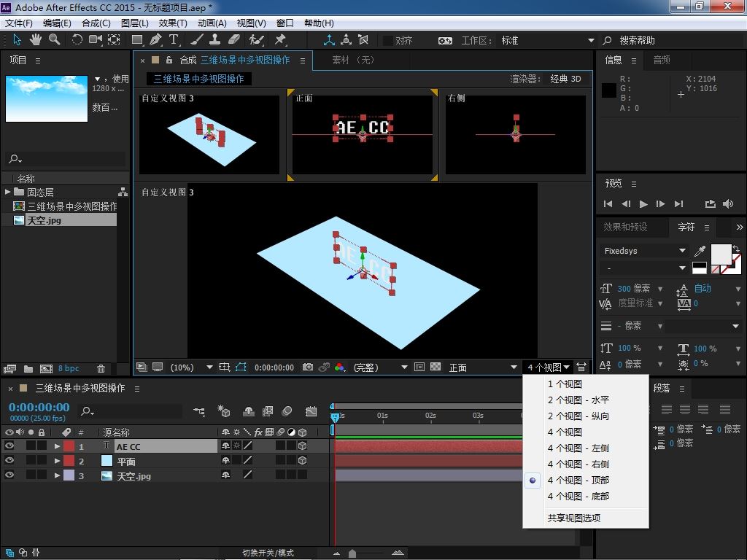The image size is (747, 560).
Task: Toggle the transparency grid in viewer
Action: 436,367
